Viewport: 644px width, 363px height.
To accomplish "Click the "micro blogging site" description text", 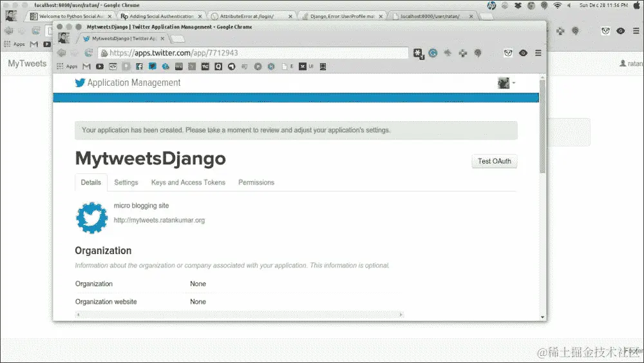I will click(x=141, y=206).
